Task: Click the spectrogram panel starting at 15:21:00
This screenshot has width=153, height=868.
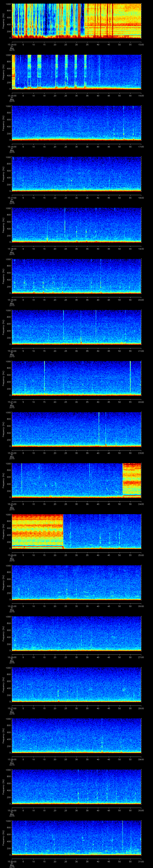Action: click(77, 378)
